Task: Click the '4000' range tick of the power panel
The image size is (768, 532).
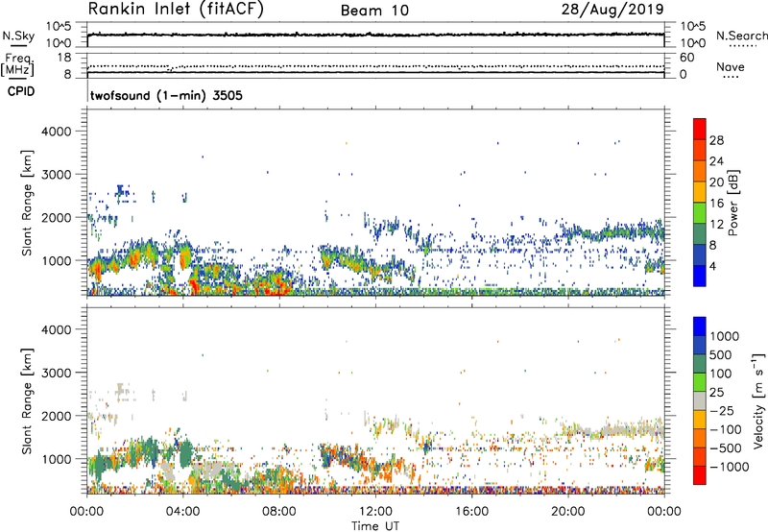Action: tap(57, 132)
